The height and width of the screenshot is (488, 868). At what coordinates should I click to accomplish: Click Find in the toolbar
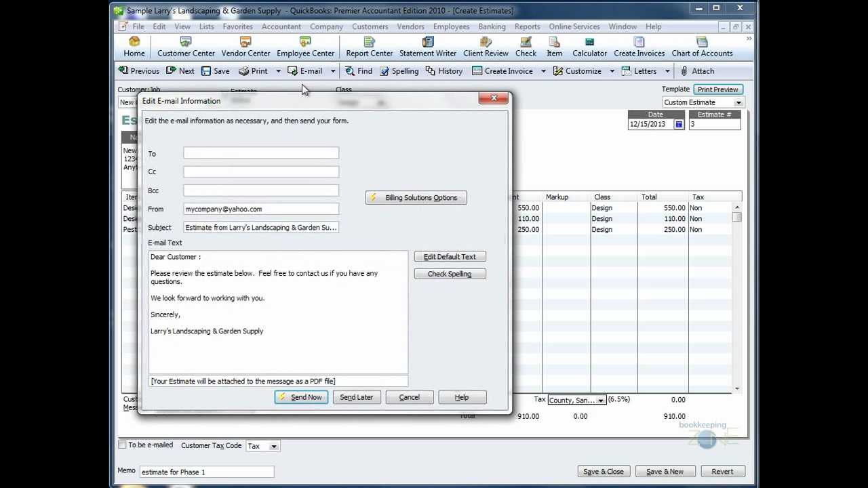click(x=359, y=70)
